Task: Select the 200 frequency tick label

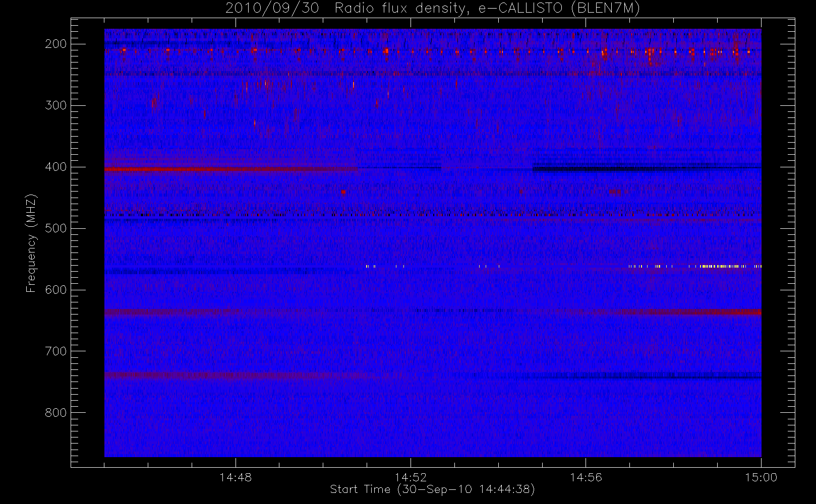Action: 56,44
